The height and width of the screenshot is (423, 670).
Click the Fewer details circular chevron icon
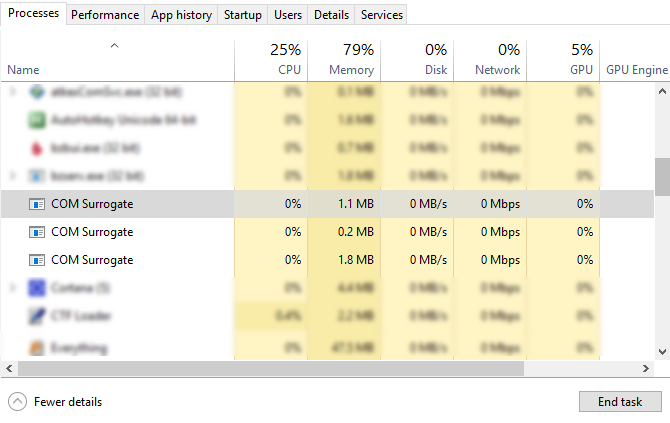point(17,402)
